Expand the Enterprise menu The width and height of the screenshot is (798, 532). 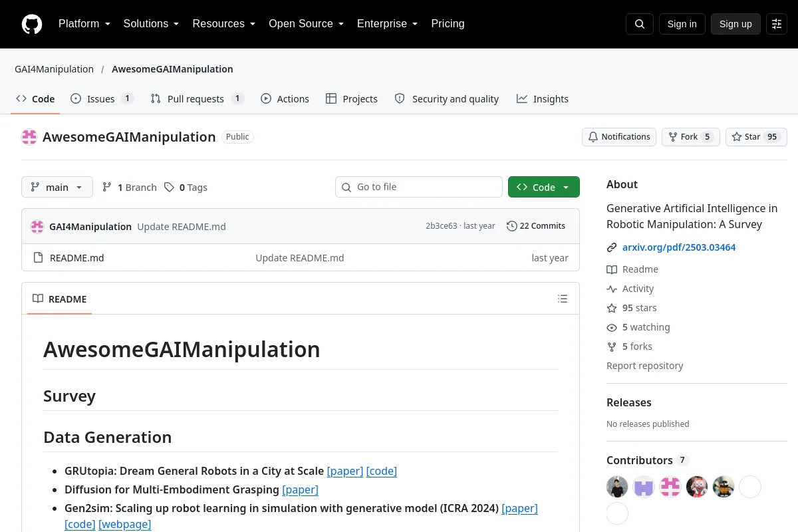[388, 24]
